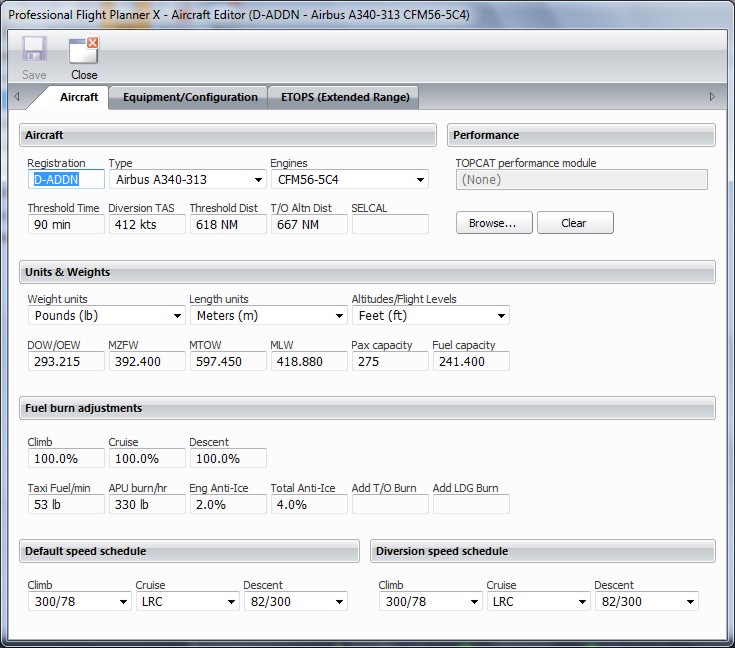Open the Weight units dropdown

107,316
